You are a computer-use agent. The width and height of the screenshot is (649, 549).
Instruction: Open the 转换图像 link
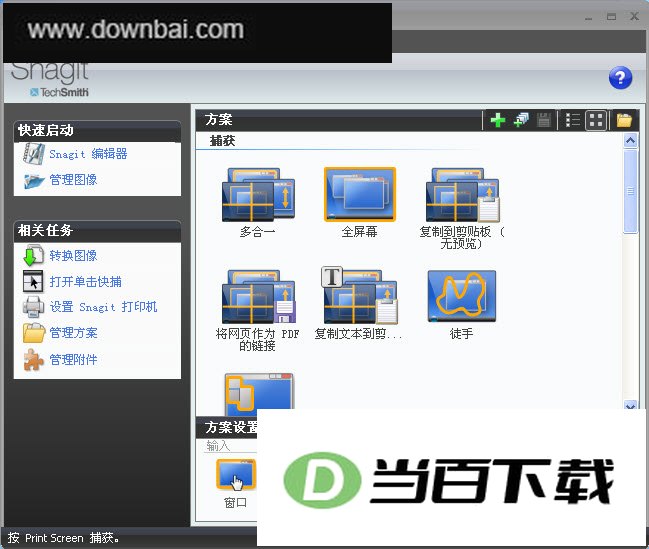[x=73, y=255]
